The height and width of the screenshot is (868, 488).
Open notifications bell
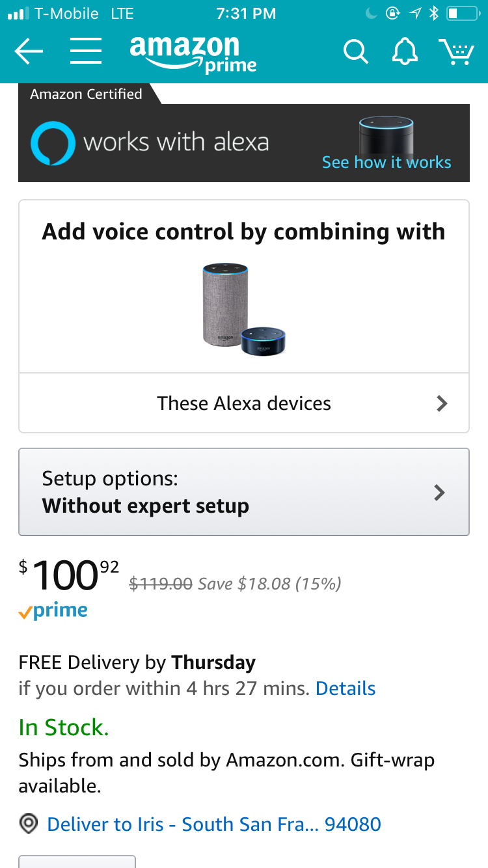pos(405,51)
